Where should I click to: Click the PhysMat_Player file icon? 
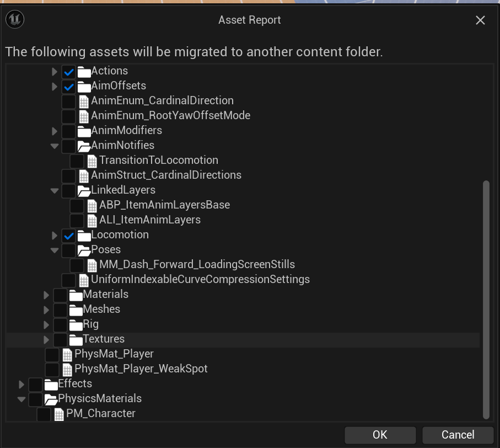point(67,355)
